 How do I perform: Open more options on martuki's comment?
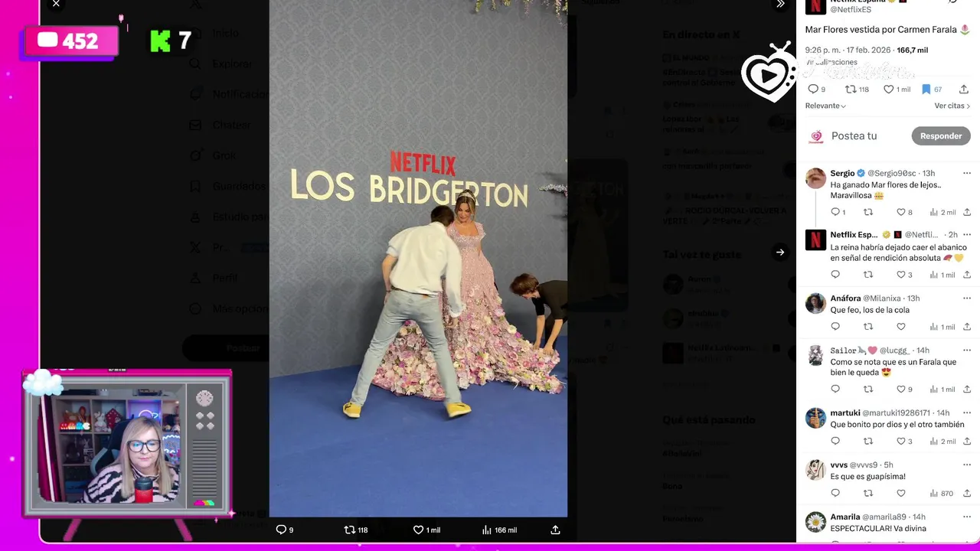[966, 413]
